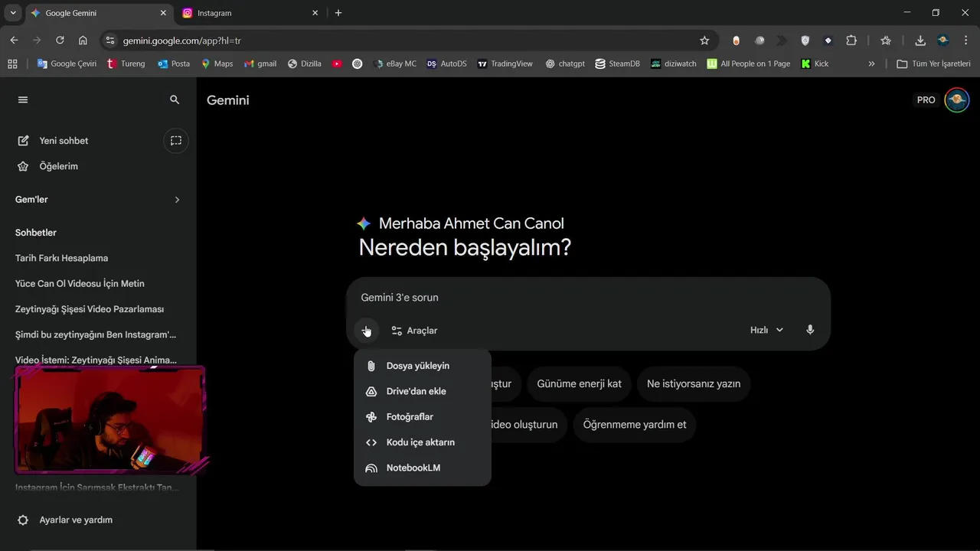Focus the Gemini 3'e sorun prompt field
Screen dimensions: 980x551
click(x=588, y=297)
